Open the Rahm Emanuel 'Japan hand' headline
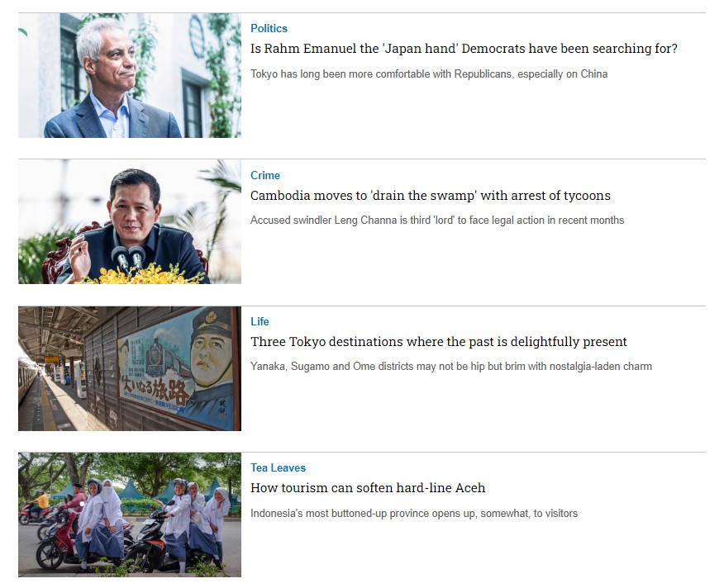This screenshot has height=588, width=724. pos(464,49)
